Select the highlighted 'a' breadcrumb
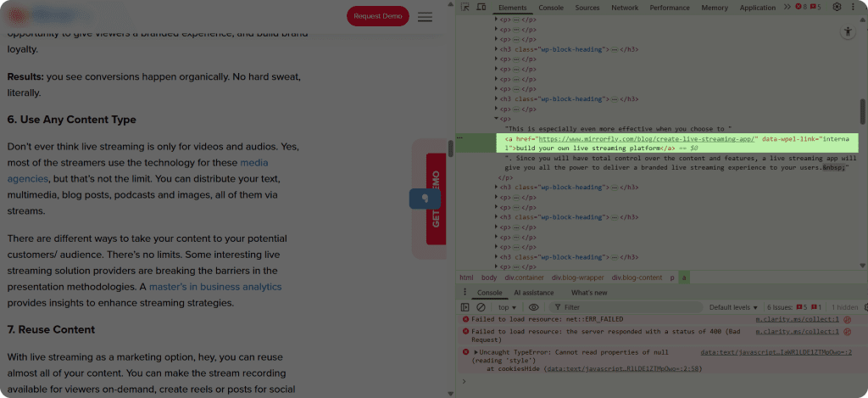Image resolution: width=868 pixels, height=398 pixels. (685, 277)
